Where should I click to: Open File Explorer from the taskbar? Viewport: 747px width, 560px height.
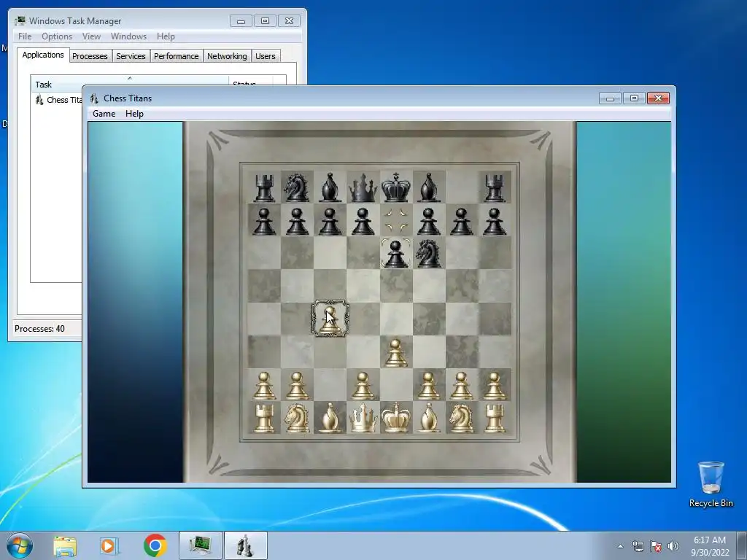click(65, 545)
